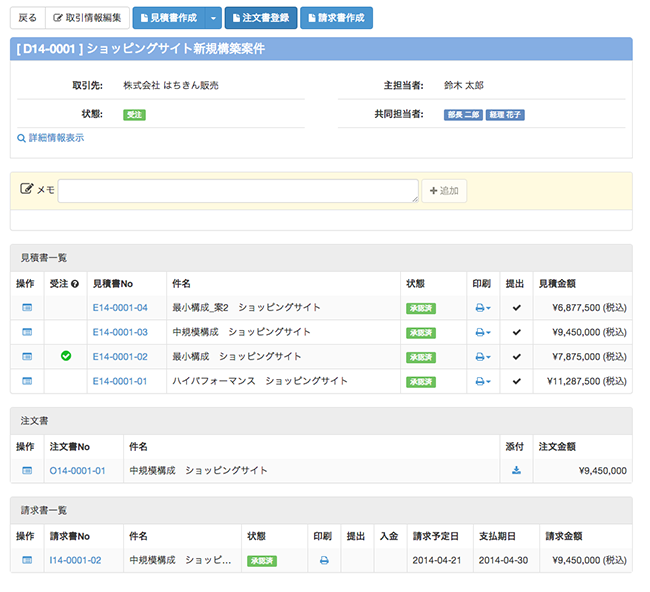Image resolution: width=650 pixels, height=592 pixels.
Task: Click 鈴木 太郎 main owner name
Action: tap(463, 85)
